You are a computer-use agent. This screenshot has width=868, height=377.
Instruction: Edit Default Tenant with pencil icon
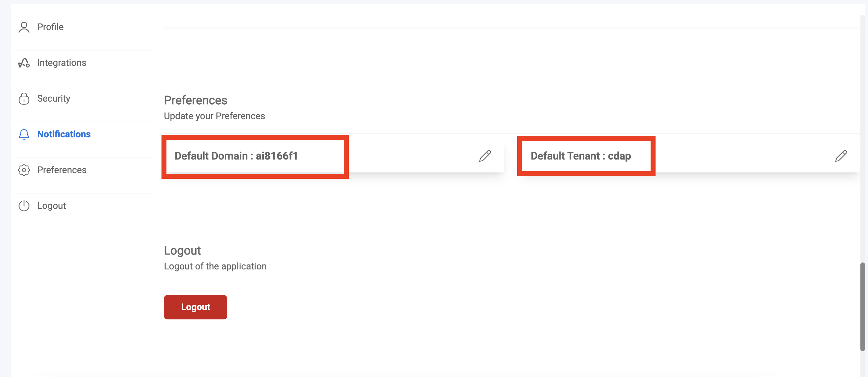pyautogui.click(x=841, y=156)
